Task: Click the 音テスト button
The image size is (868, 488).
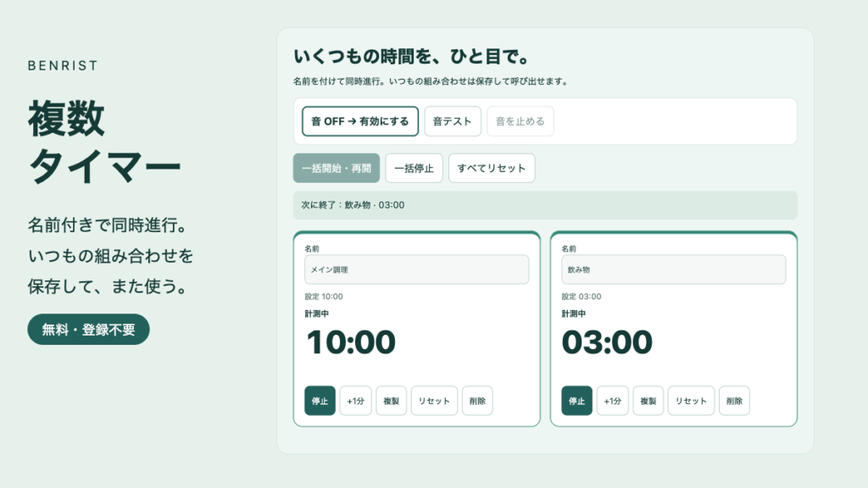Action: click(x=453, y=121)
